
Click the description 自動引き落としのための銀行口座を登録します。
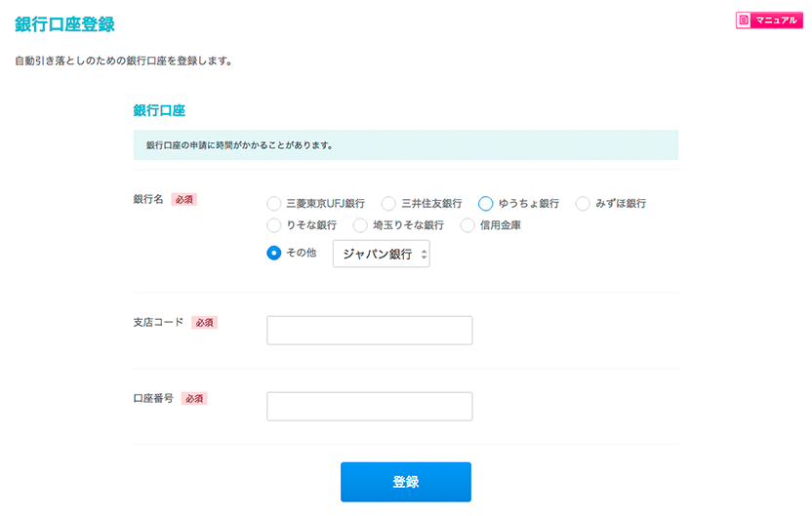tap(124, 61)
